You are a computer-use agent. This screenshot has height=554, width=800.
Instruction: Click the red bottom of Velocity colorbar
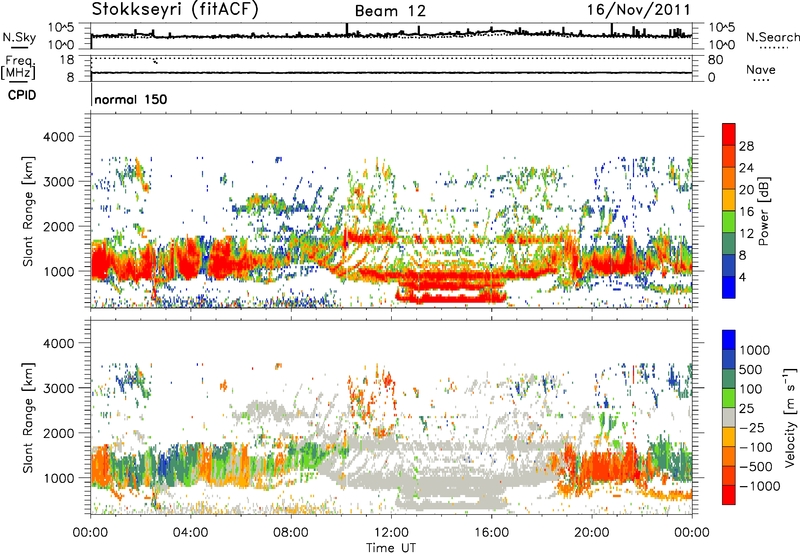pyautogui.click(x=729, y=495)
